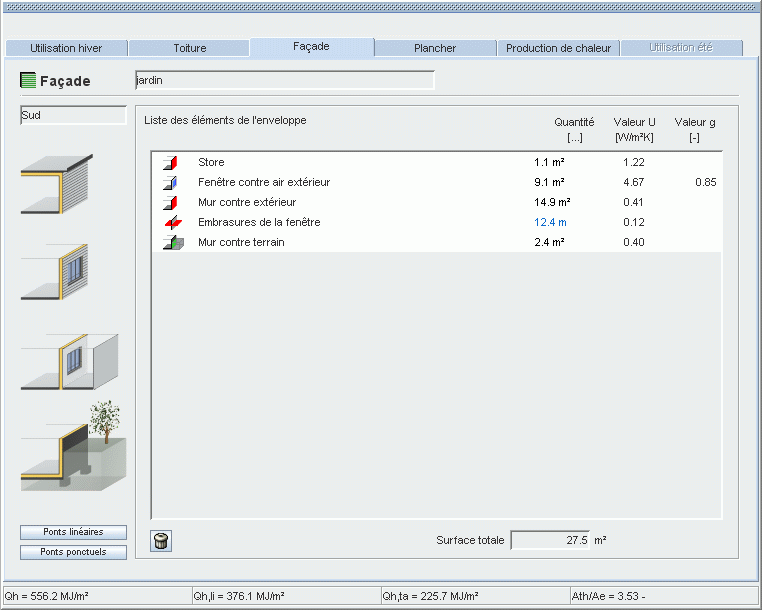Click the Sud orientation field

[73, 115]
